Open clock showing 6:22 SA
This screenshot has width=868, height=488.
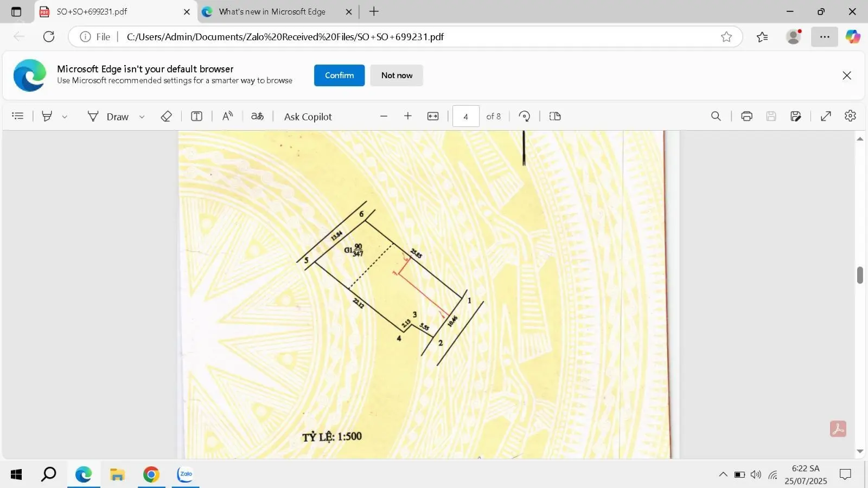click(806, 474)
